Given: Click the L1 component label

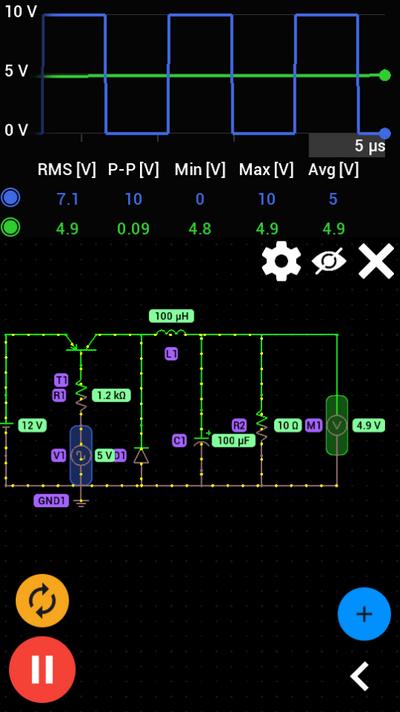Looking at the screenshot, I should tap(171, 354).
